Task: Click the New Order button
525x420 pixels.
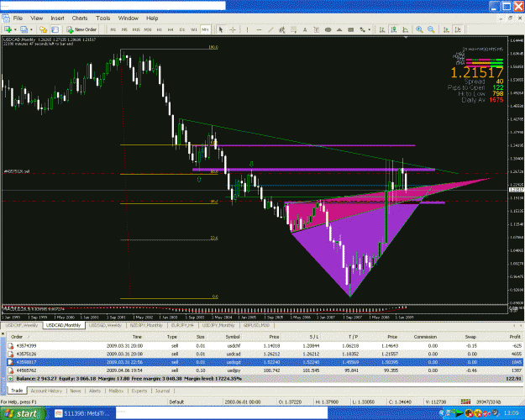Action: (x=81, y=29)
